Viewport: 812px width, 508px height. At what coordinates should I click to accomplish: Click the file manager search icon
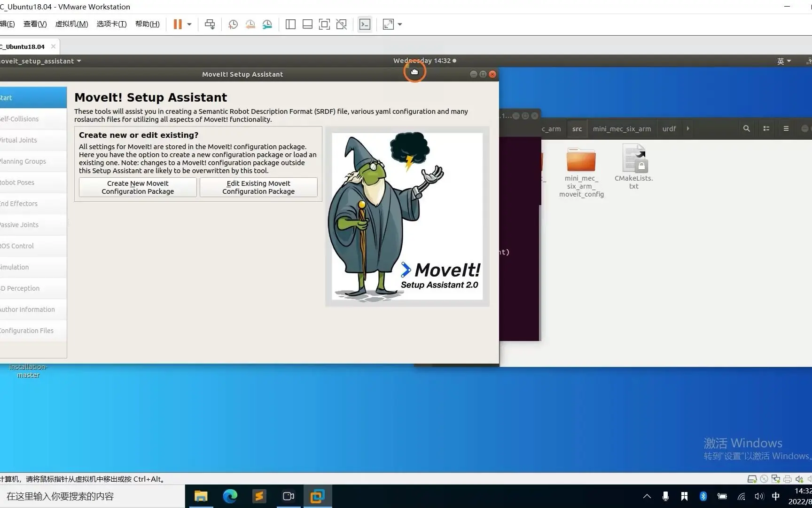(x=746, y=129)
